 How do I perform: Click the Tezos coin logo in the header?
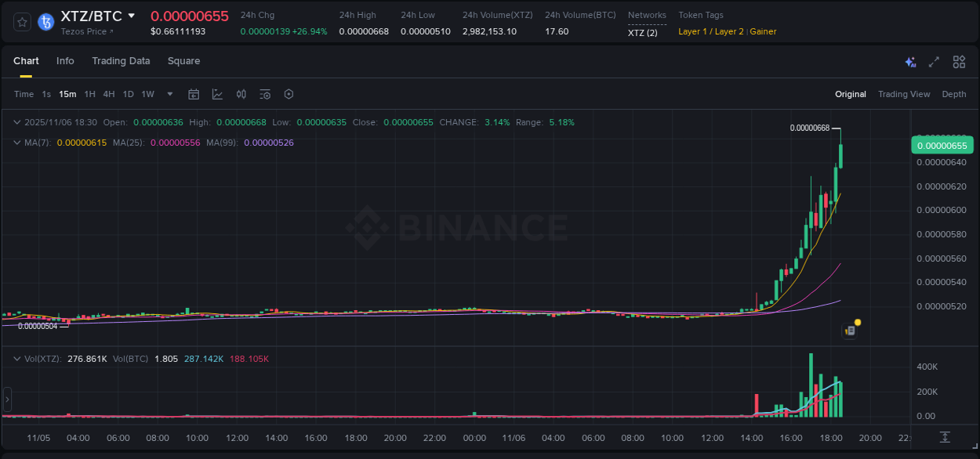pos(45,22)
